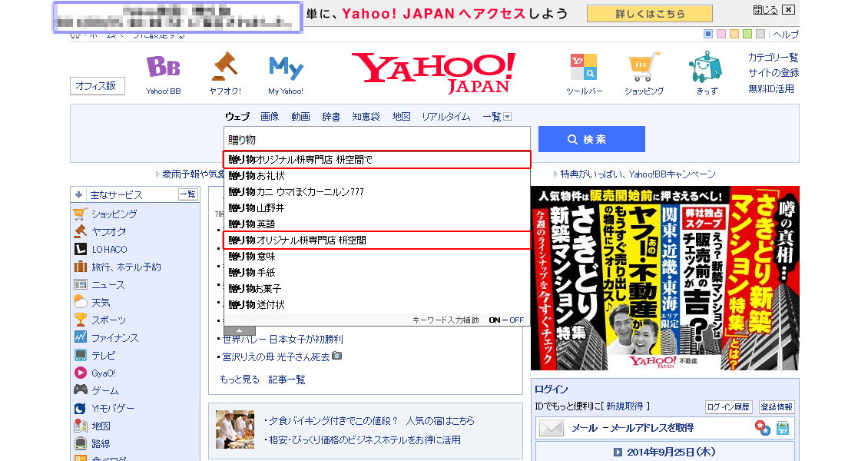
Task: Collapse the suggestion list with the up arrow
Action: pos(239,330)
